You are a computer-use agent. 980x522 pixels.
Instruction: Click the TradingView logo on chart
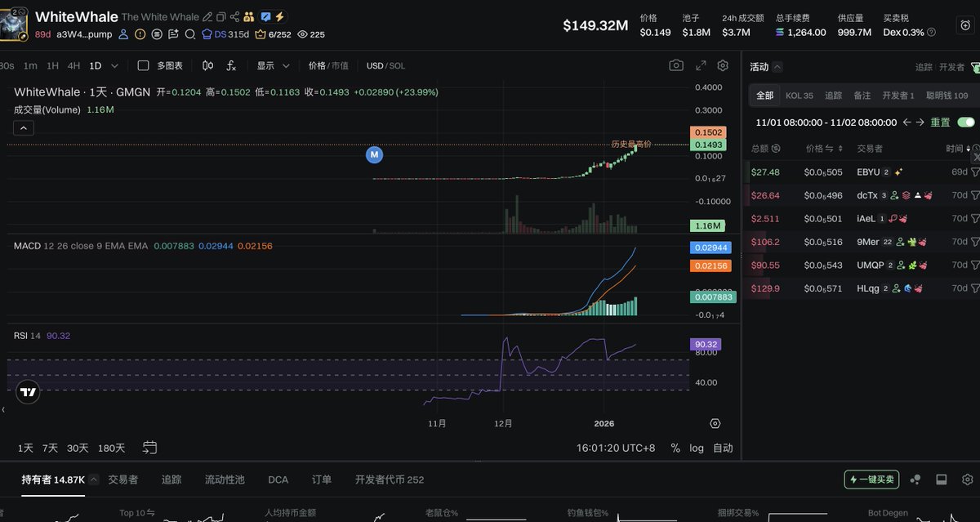pyautogui.click(x=28, y=391)
